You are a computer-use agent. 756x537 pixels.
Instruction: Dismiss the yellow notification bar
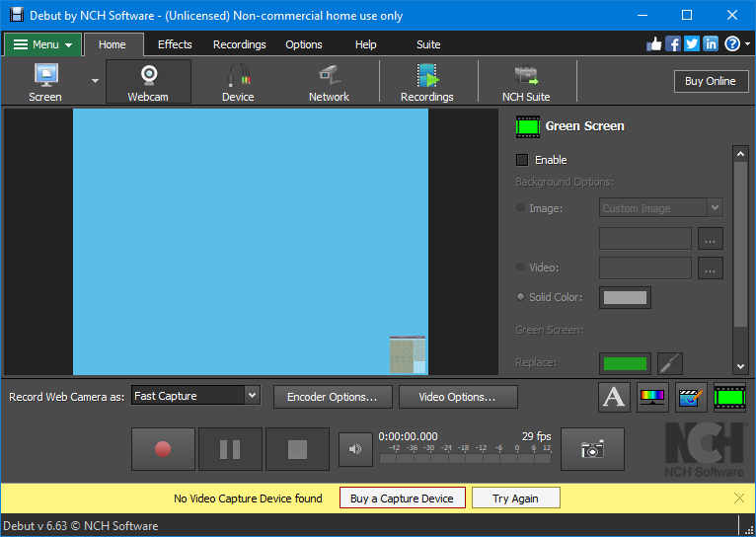pos(738,498)
